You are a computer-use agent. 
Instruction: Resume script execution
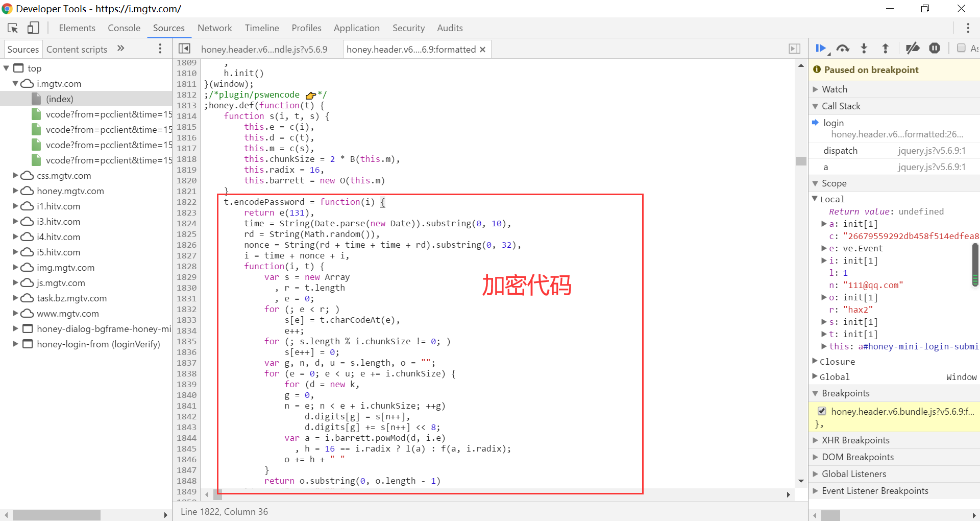[x=821, y=49]
